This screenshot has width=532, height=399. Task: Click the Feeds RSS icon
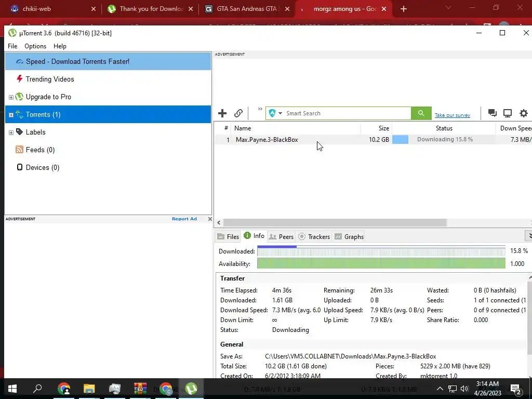(19, 149)
